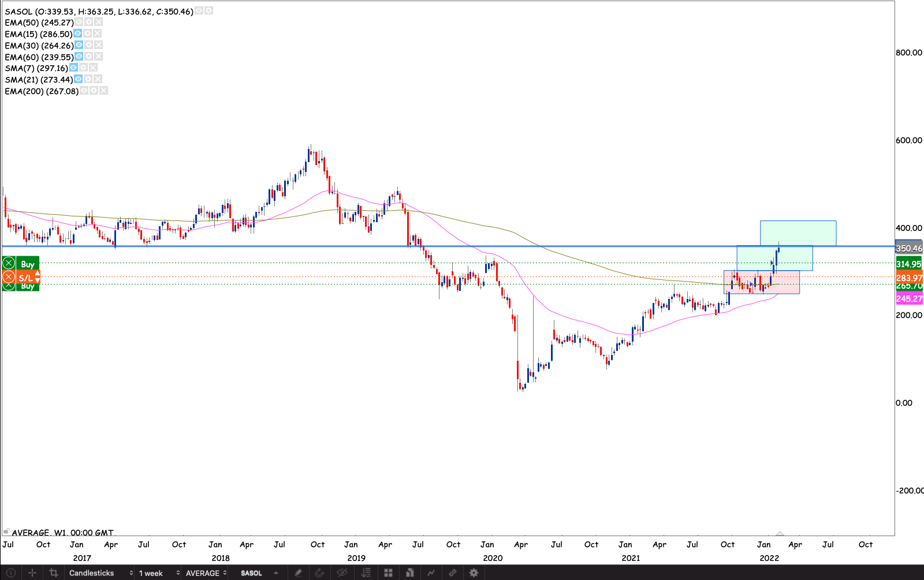
Task: Click the link chain icon in toolbar
Action: coord(453,573)
